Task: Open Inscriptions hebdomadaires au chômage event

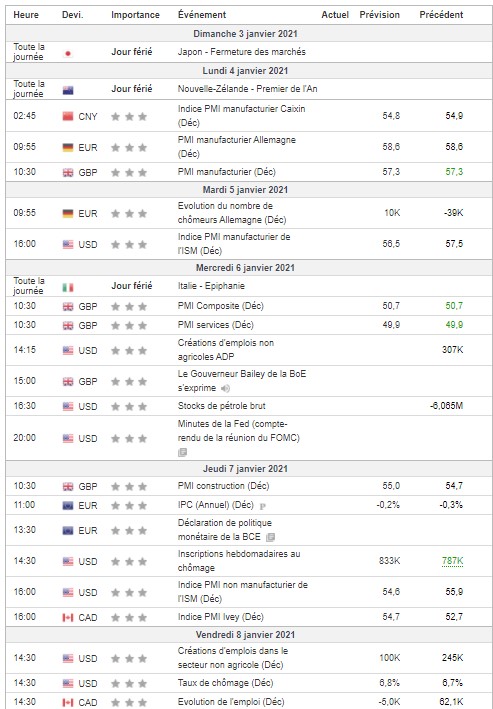Action: (239, 561)
